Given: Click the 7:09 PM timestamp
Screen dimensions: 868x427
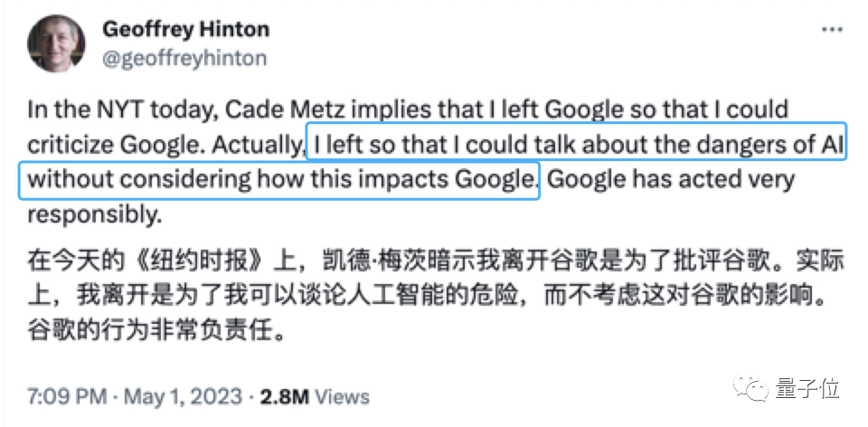Looking at the screenshot, I should pos(65,396).
